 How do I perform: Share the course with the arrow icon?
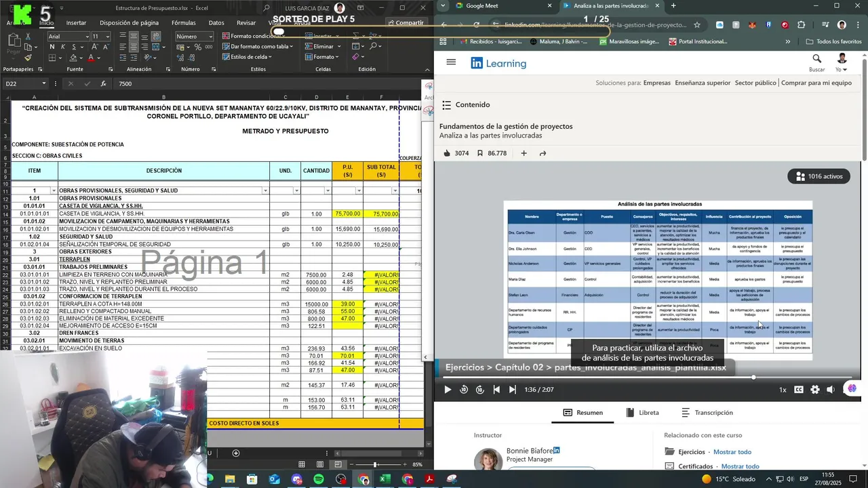tap(543, 153)
